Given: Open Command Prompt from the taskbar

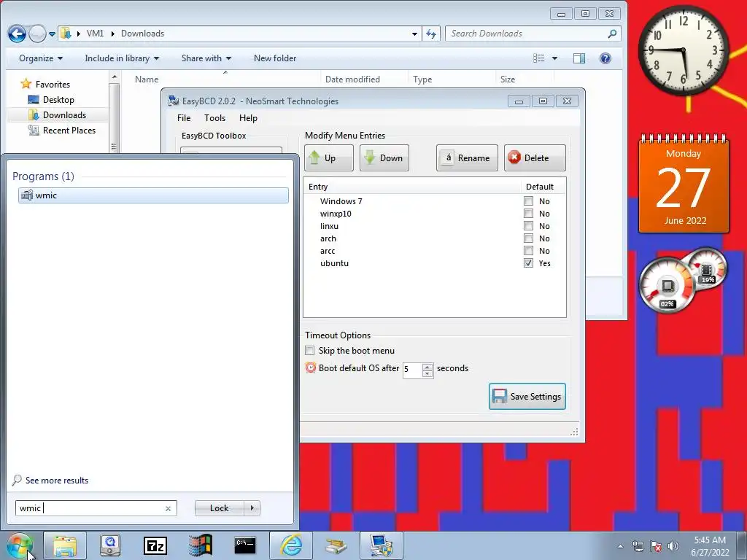Looking at the screenshot, I should pyautogui.click(x=245, y=545).
